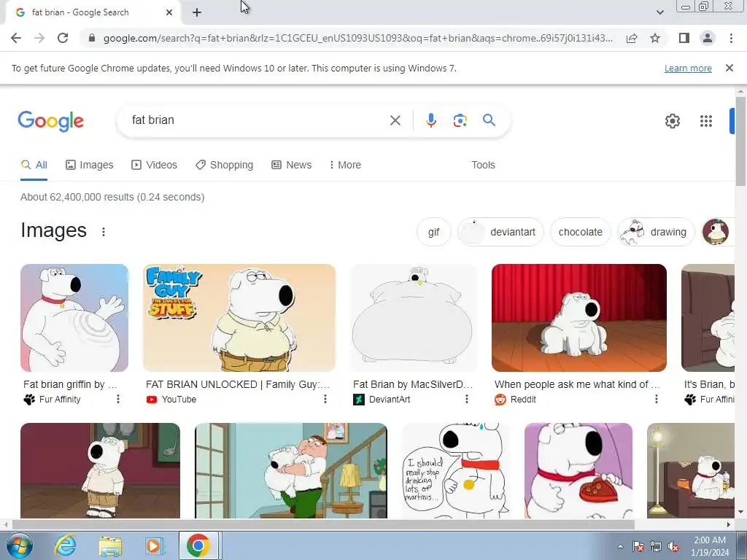Viewport: 747px width, 560px height.
Task: Click the muted volume tray icon
Action: (673, 547)
